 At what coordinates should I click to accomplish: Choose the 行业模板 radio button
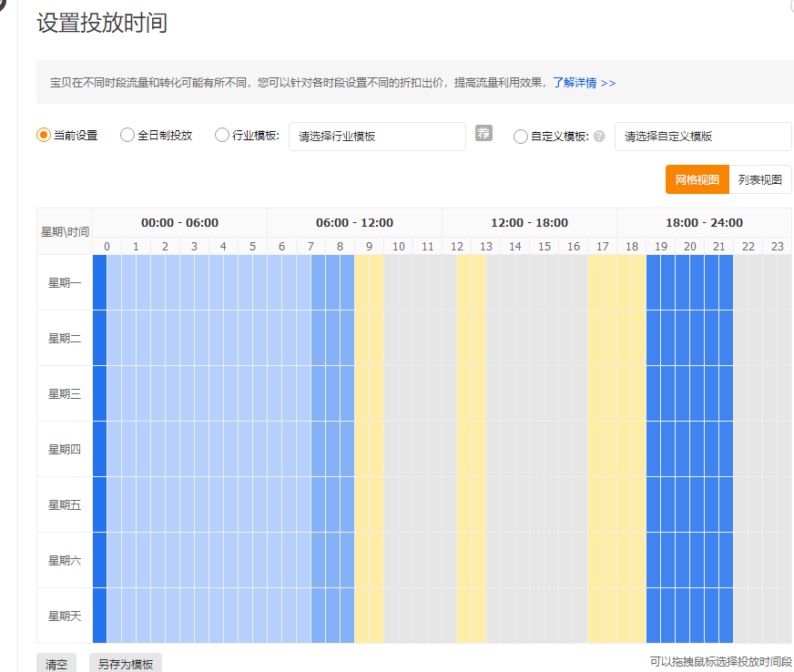click(x=222, y=136)
